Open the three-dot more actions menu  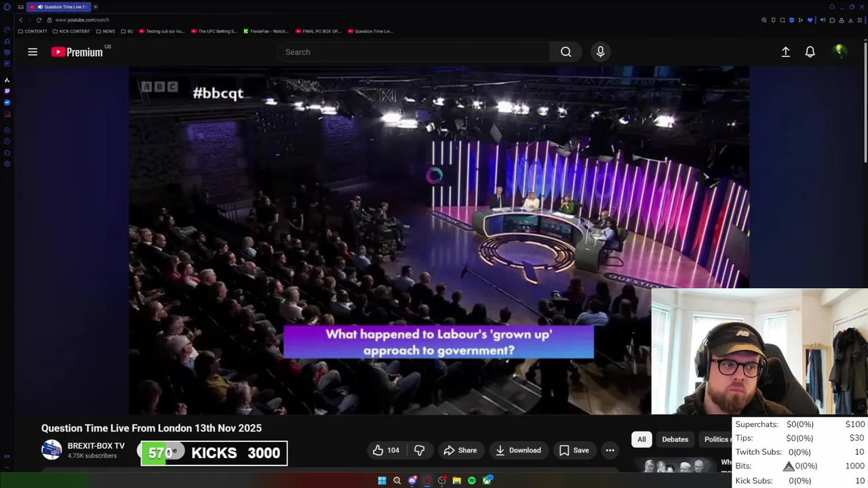(x=610, y=450)
